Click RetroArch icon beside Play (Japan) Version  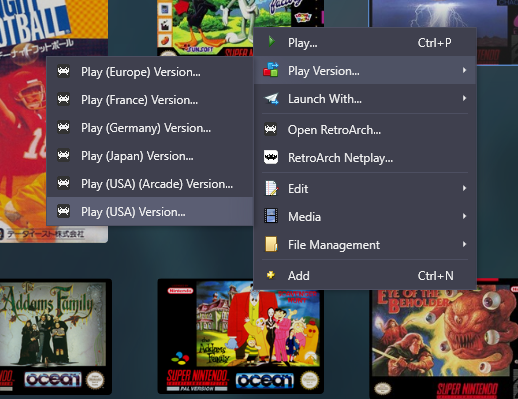point(63,155)
